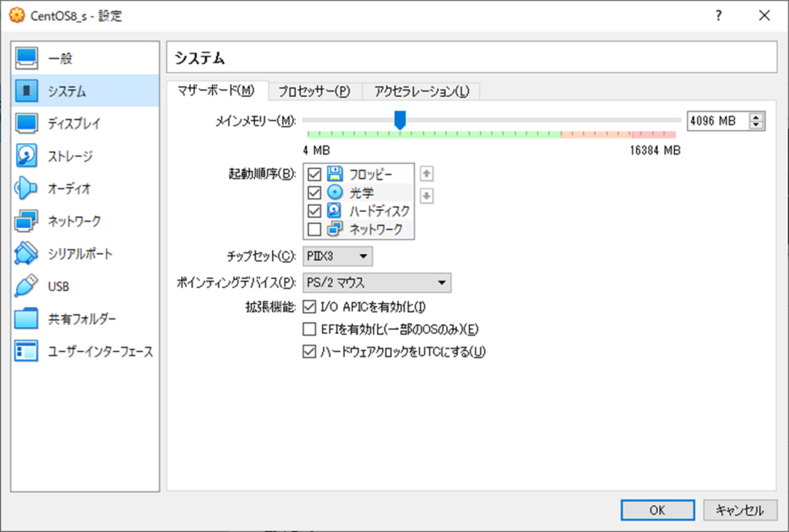Select シリアルポート label in sidebar

(x=80, y=254)
